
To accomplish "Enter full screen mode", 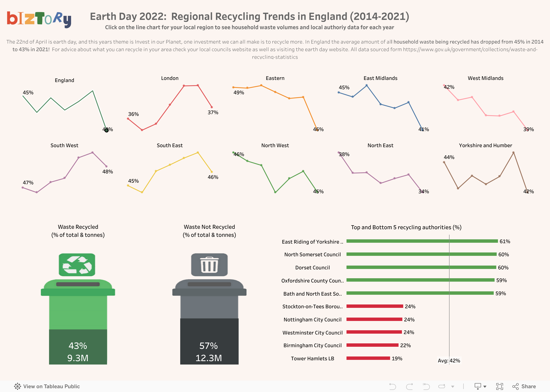I will [499, 387].
